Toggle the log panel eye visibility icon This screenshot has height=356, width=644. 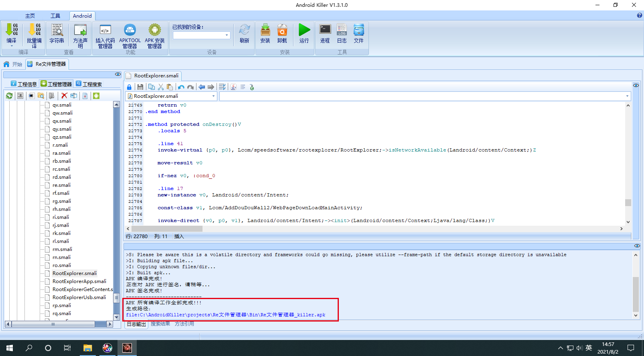637,246
